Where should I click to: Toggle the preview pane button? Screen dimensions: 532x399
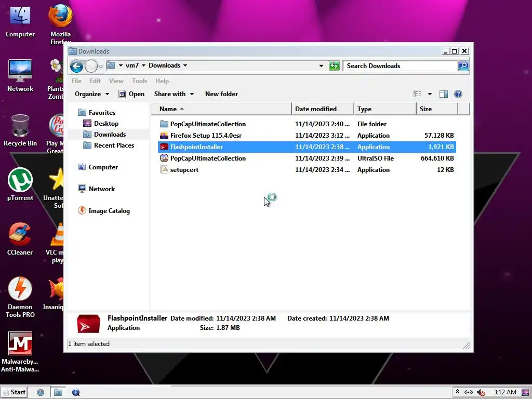coord(444,94)
